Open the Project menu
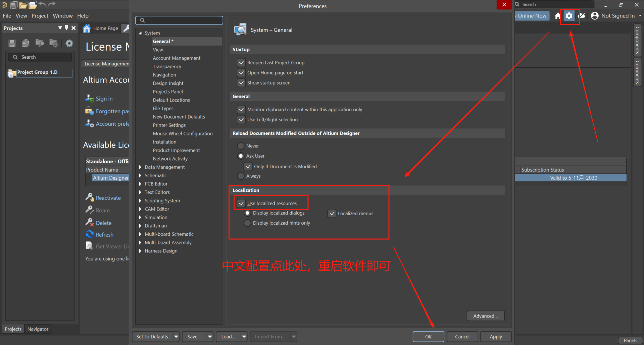The image size is (644, 345). (x=40, y=16)
